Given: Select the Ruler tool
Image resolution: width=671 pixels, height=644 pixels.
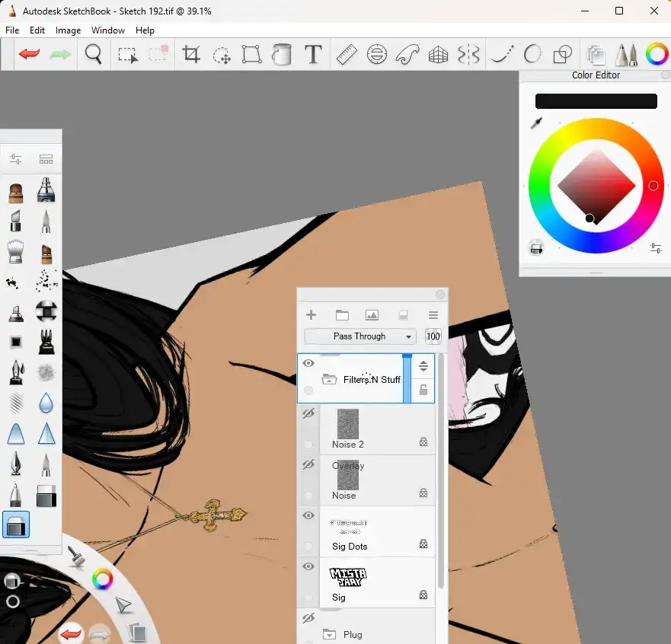Looking at the screenshot, I should coord(347,54).
